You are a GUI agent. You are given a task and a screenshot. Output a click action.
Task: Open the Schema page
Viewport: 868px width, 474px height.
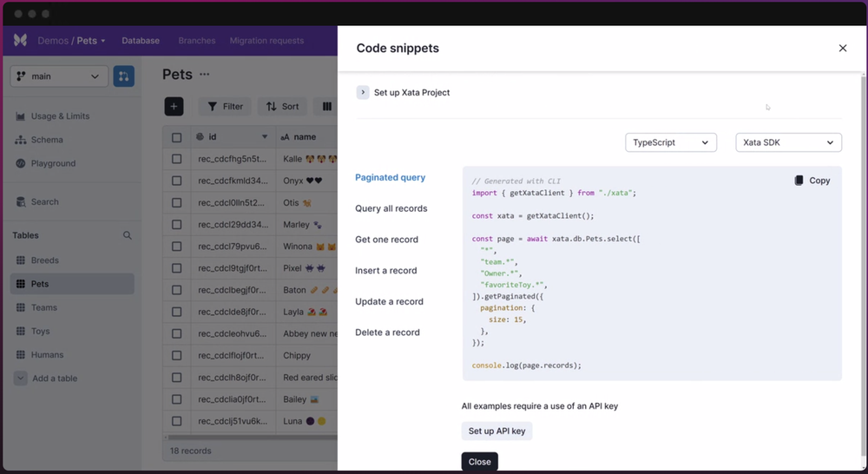point(47,140)
